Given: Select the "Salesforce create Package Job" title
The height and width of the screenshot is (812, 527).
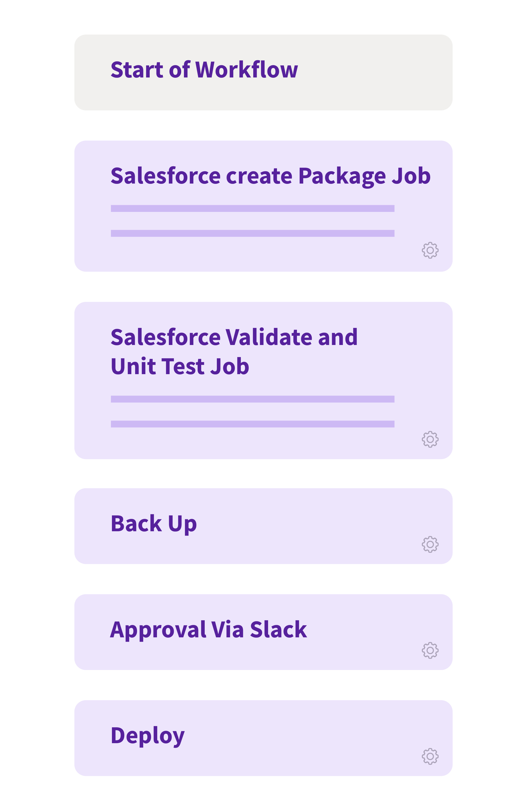Looking at the screenshot, I should [x=270, y=176].
